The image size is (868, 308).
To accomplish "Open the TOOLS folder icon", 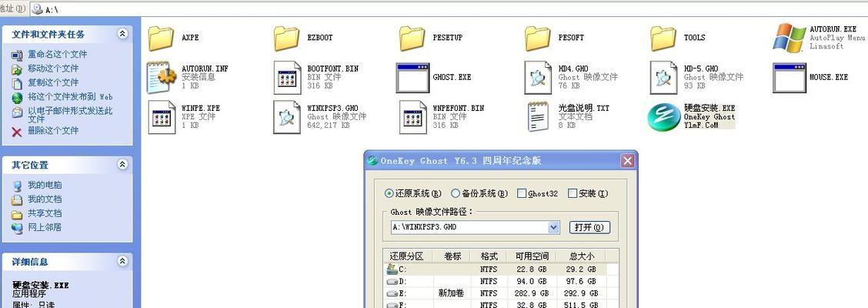I will point(664,38).
